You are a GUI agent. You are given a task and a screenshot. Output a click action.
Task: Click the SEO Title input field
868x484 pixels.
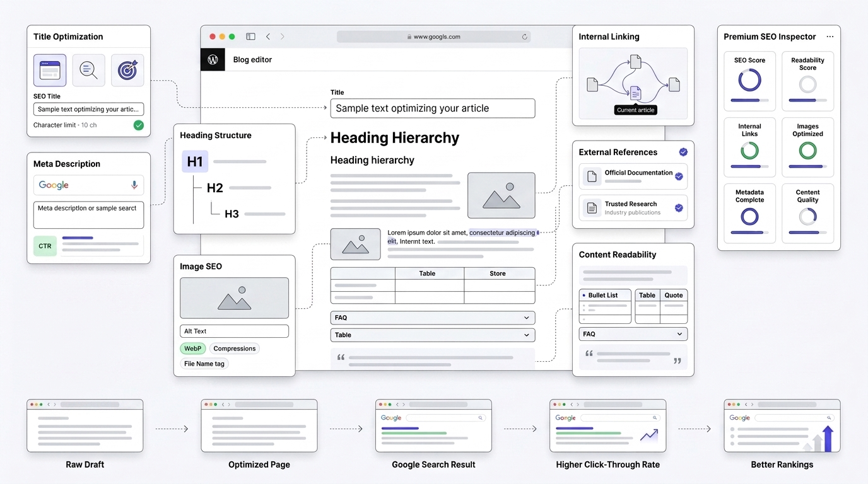88,109
